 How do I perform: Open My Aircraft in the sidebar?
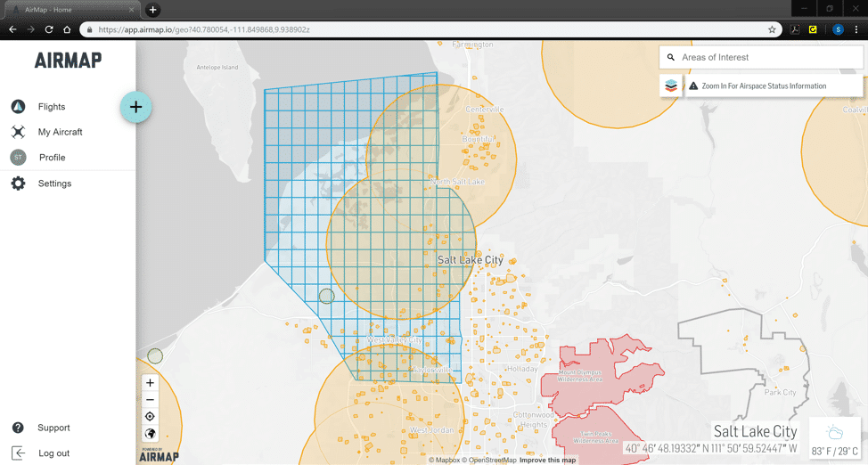pos(60,132)
